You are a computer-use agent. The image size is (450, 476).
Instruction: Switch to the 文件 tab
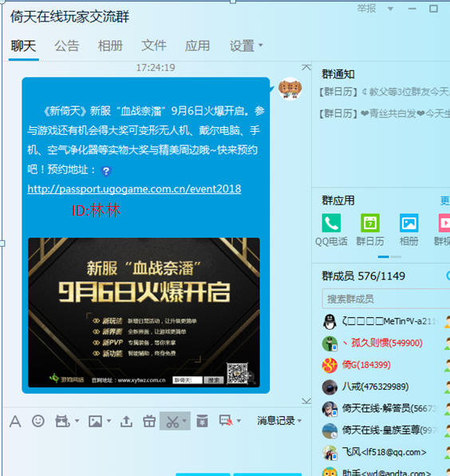[154, 46]
